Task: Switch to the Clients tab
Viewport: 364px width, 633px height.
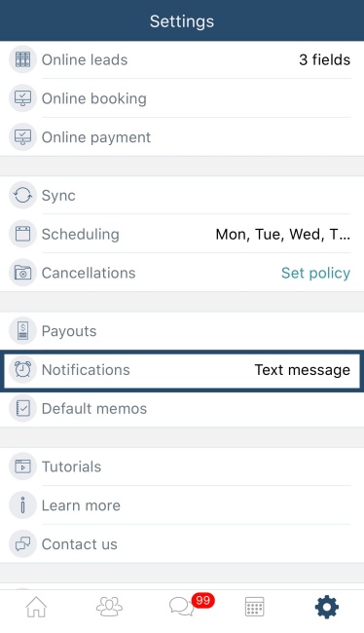Action: 109,607
